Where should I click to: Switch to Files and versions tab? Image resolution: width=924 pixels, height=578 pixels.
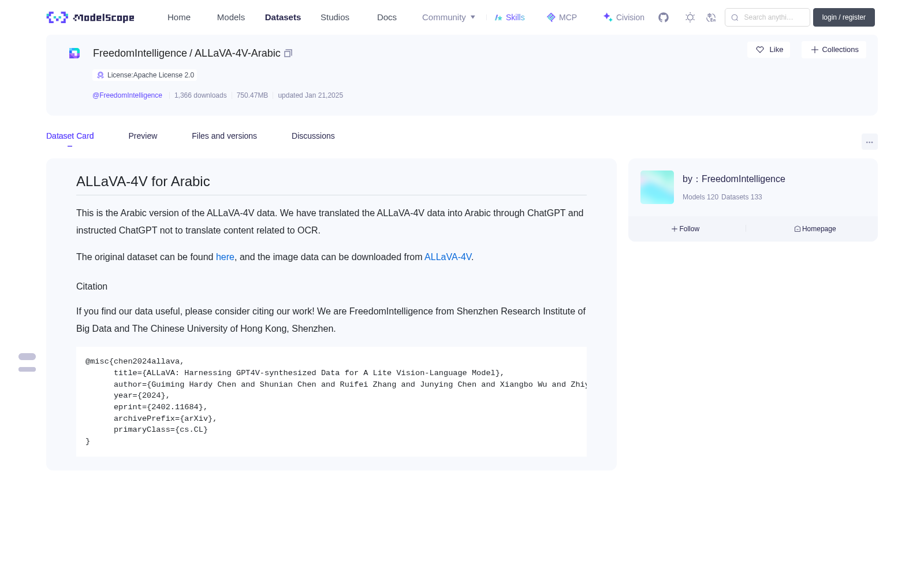tap(224, 136)
